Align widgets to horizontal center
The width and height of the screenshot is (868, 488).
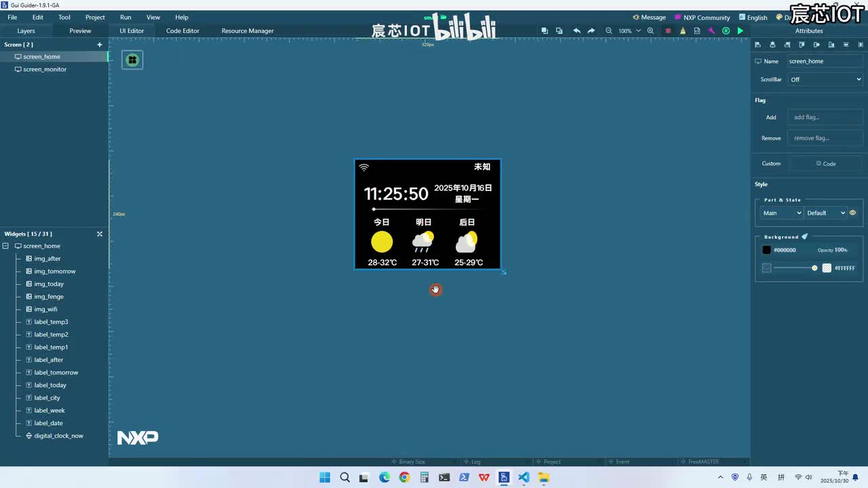tap(772, 45)
